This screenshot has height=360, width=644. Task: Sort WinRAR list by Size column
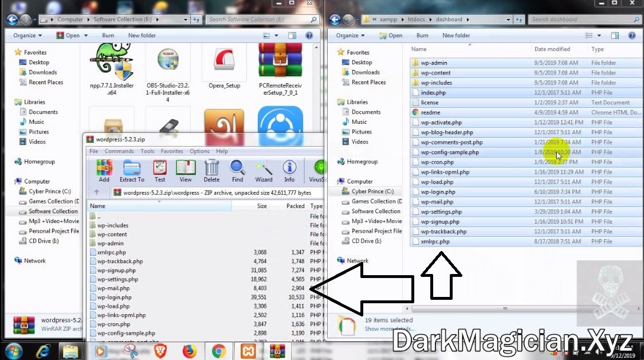(x=262, y=206)
